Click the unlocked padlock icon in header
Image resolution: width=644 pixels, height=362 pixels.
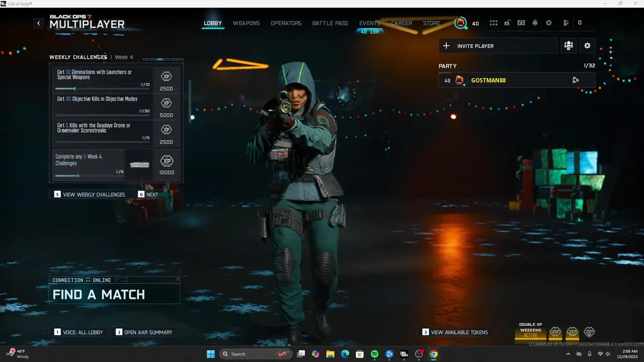click(508, 23)
